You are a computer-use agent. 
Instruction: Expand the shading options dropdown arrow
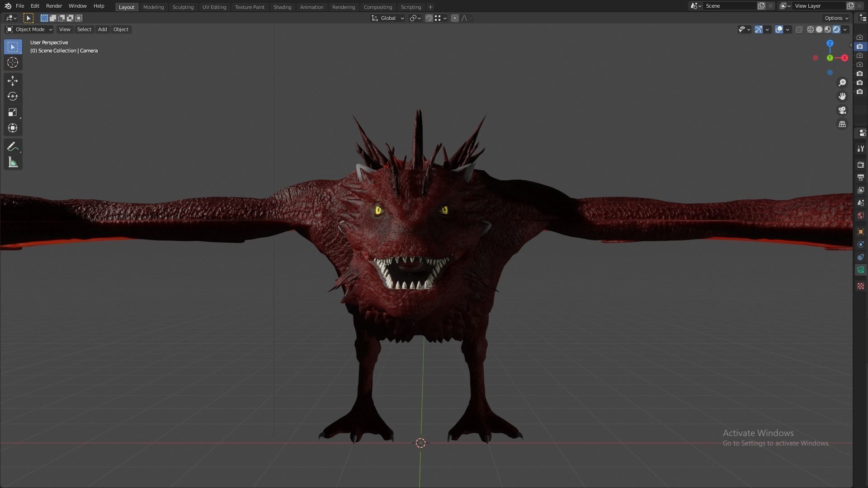845,29
